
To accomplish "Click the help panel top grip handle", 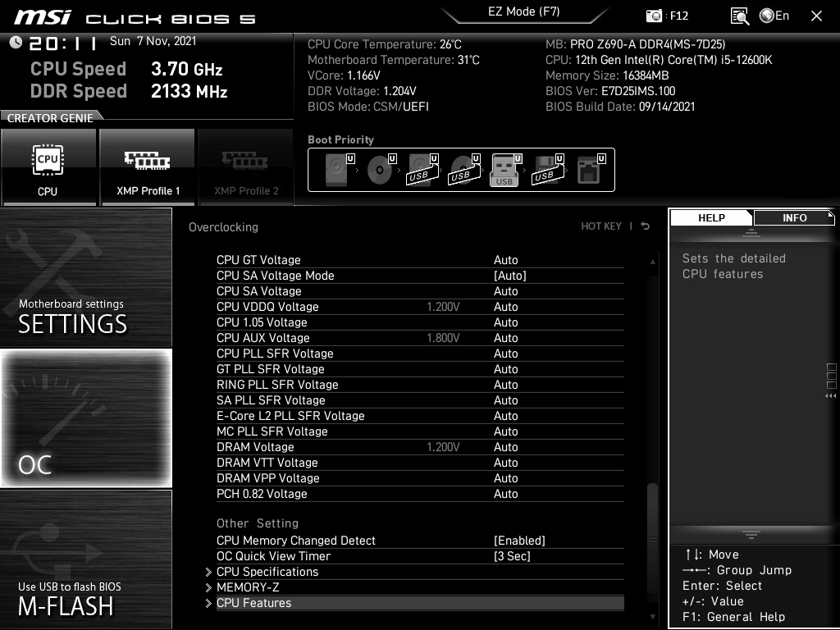I will [751, 232].
